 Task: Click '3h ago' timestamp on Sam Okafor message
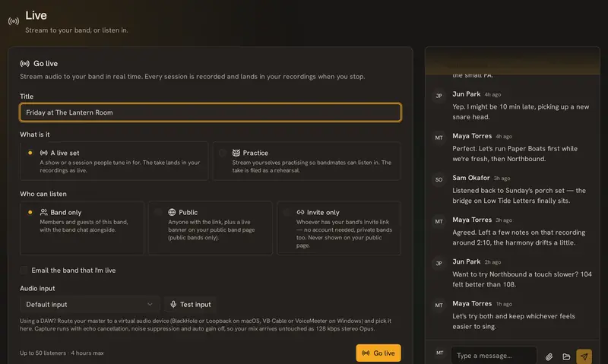click(x=502, y=179)
